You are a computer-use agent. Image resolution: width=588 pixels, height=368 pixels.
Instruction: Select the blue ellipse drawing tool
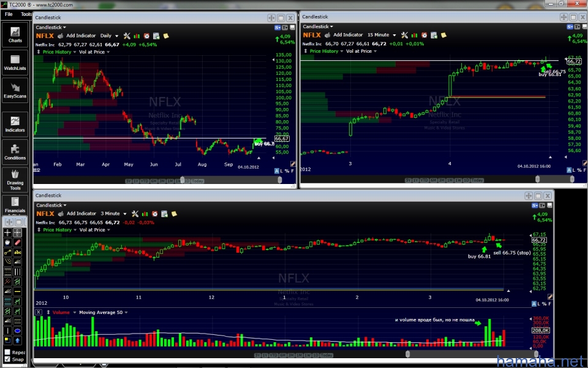[x=17, y=331]
